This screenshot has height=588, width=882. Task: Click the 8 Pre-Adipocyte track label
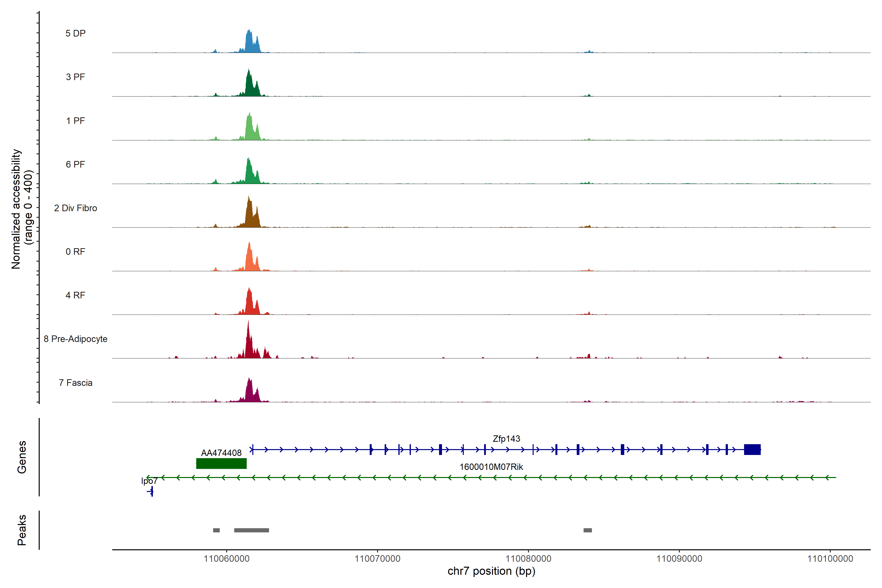(x=75, y=339)
